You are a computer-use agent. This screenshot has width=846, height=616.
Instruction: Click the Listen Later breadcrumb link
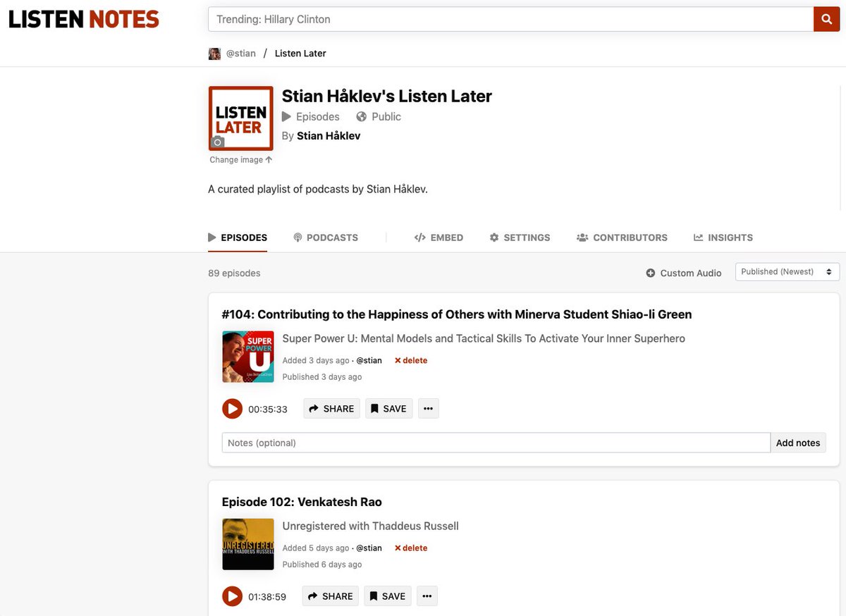pyautogui.click(x=300, y=54)
